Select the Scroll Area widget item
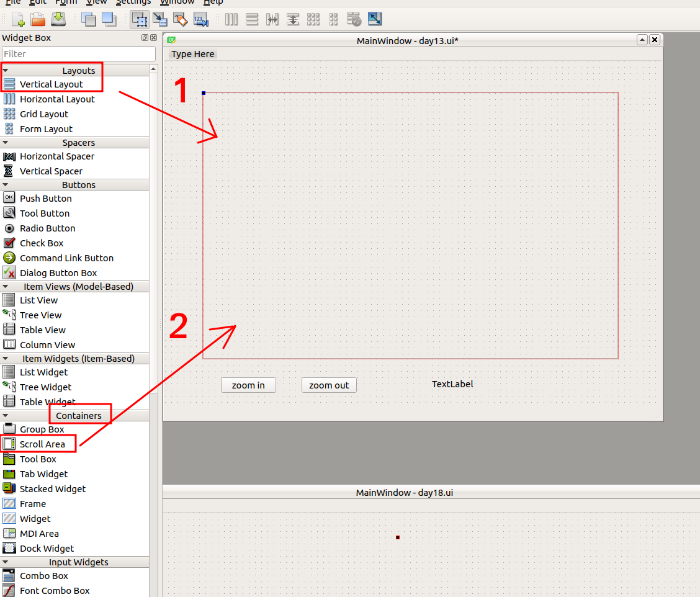Screen dimensions: 700x597 42,444
